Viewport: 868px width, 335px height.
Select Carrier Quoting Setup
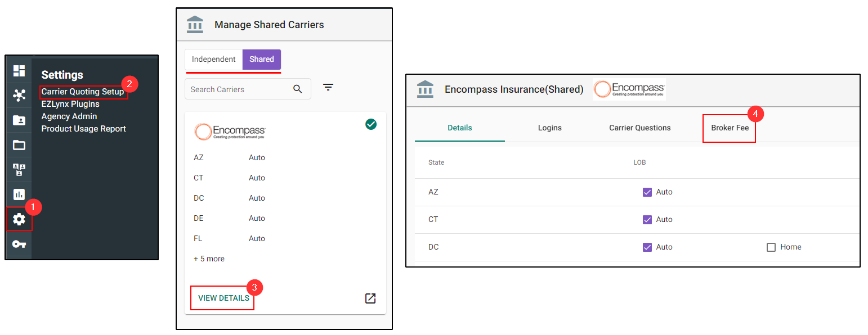click(83, 92)
